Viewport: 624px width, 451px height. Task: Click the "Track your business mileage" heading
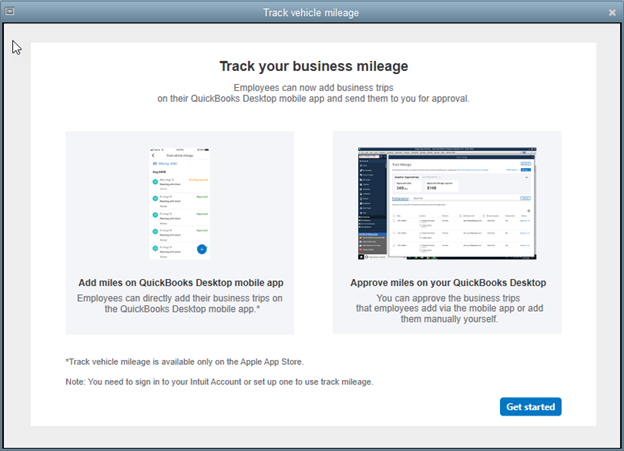coord(313,67)
